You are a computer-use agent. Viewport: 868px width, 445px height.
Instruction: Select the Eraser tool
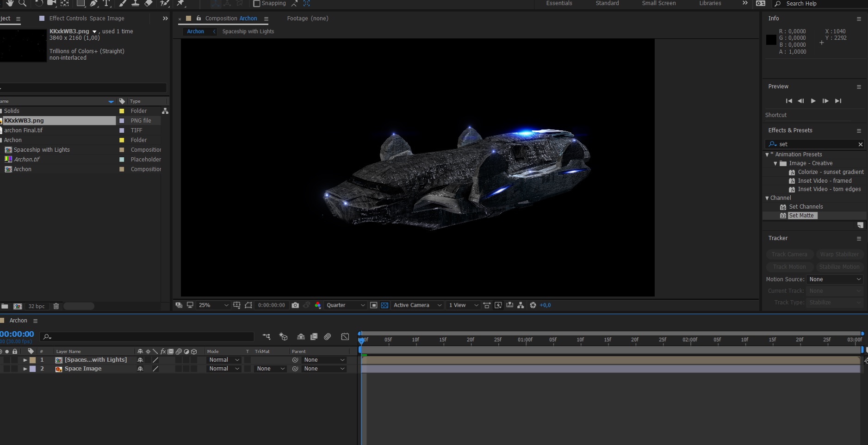point(149,3)
